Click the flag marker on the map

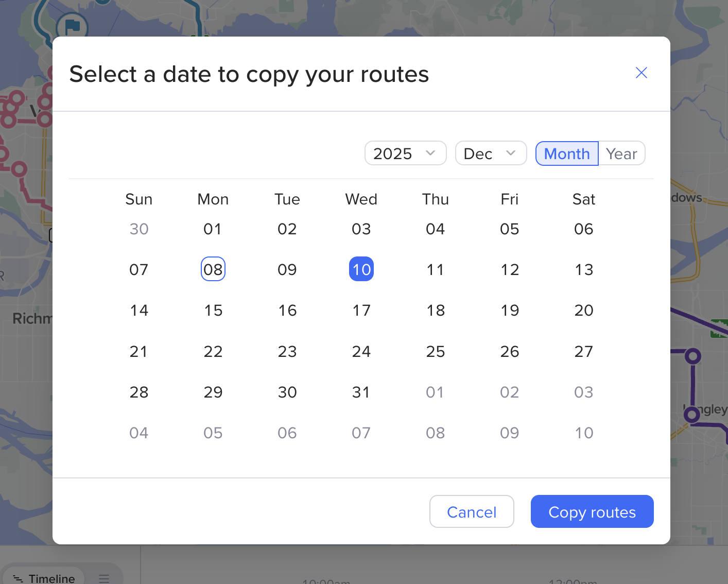coord(72,26)
